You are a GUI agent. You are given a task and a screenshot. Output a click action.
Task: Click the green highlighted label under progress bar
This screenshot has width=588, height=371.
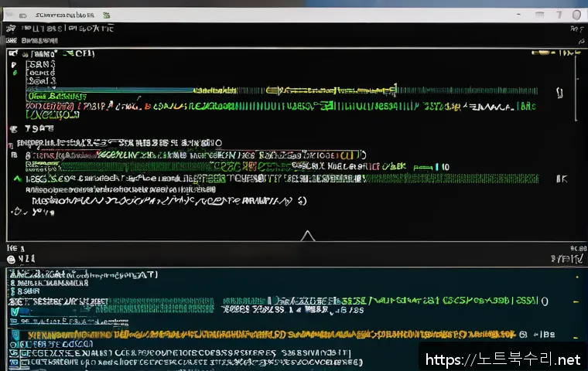click(57, 97)
